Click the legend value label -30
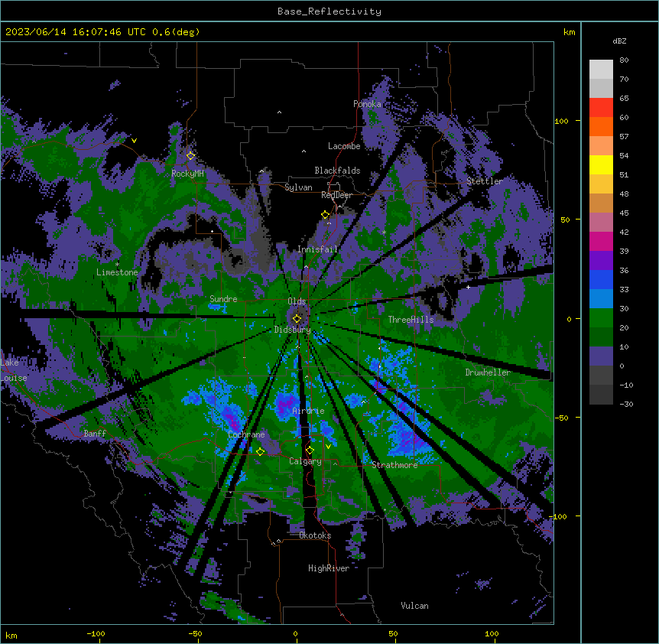Screen dimensions: 659x644 pos(626,404)
